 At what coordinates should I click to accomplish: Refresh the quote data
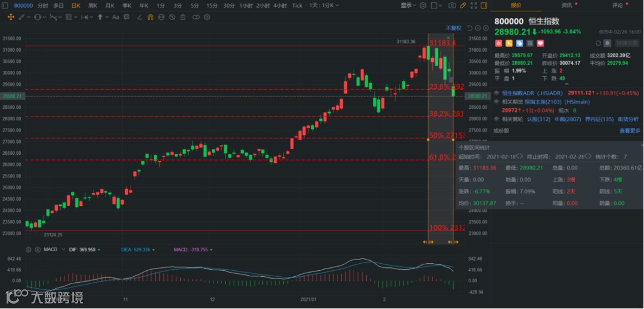[x=599, y=43]
